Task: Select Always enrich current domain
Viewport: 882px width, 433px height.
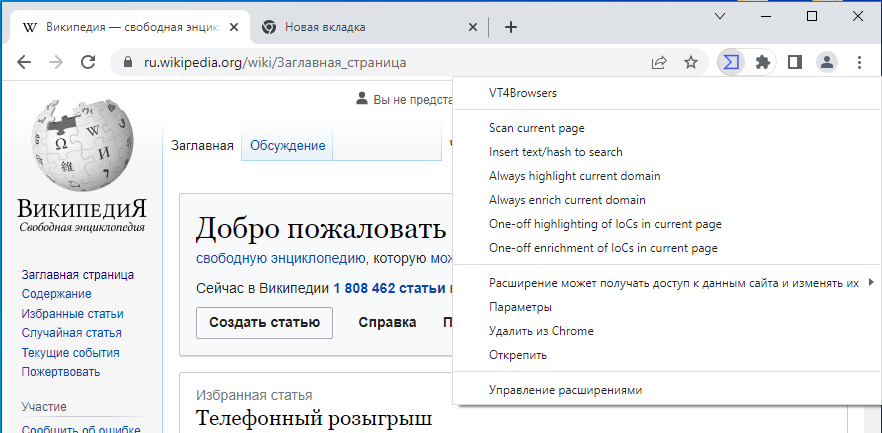Action: tap(667, 200)
